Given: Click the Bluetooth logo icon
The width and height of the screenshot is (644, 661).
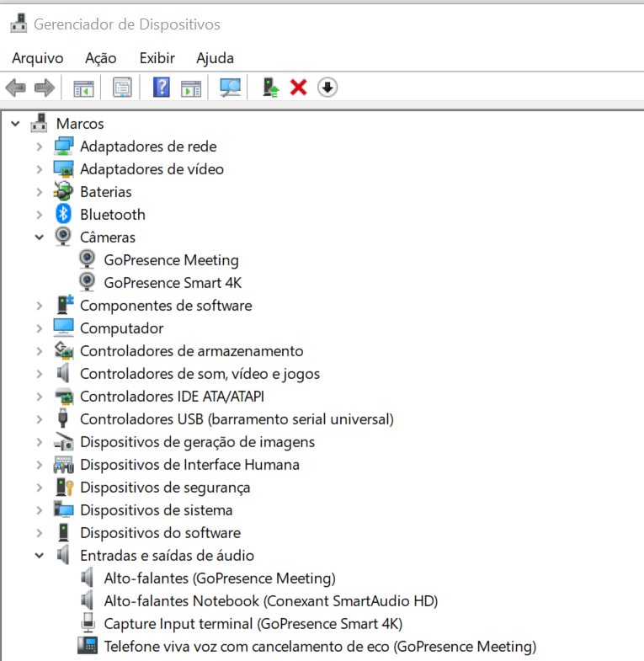Looking at the screenshot, I should pyautogui.click(x=63, y=214).
